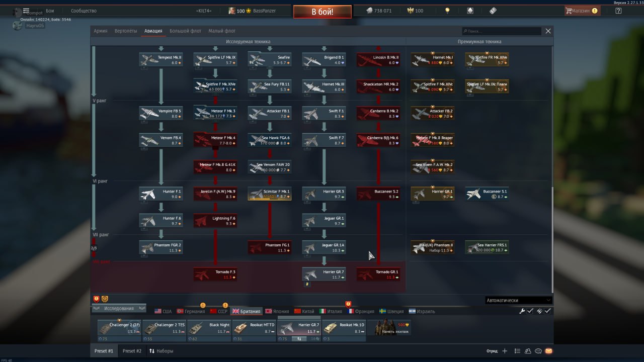Open the Сообщество menu

(x=84, y=11)
